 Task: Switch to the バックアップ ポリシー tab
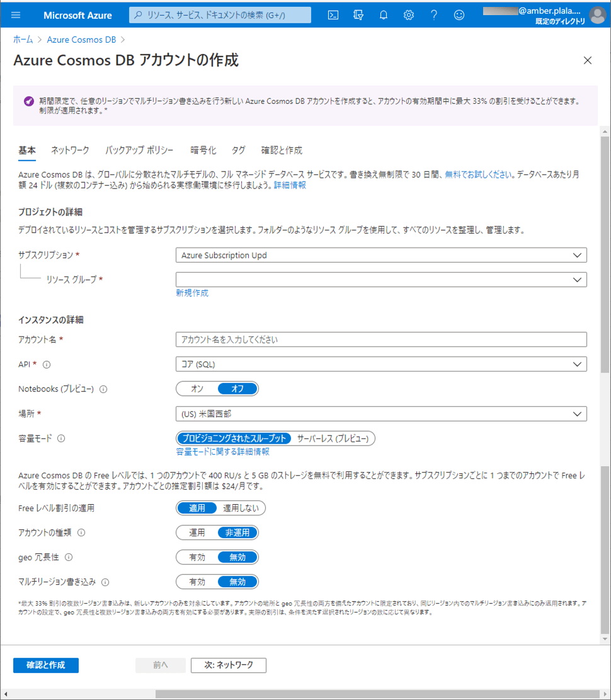tap(139, 151)
